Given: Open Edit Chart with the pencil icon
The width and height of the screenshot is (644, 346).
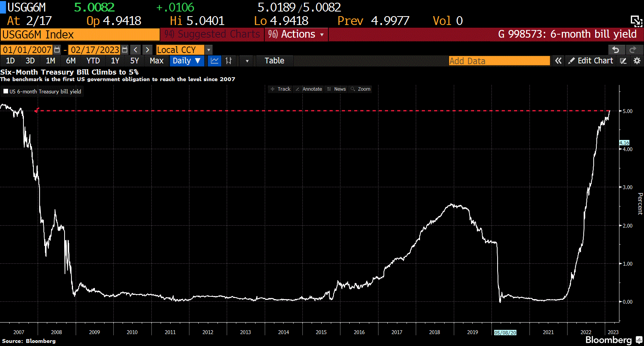Looking at the screenshot, I should (x=573, y=61).
